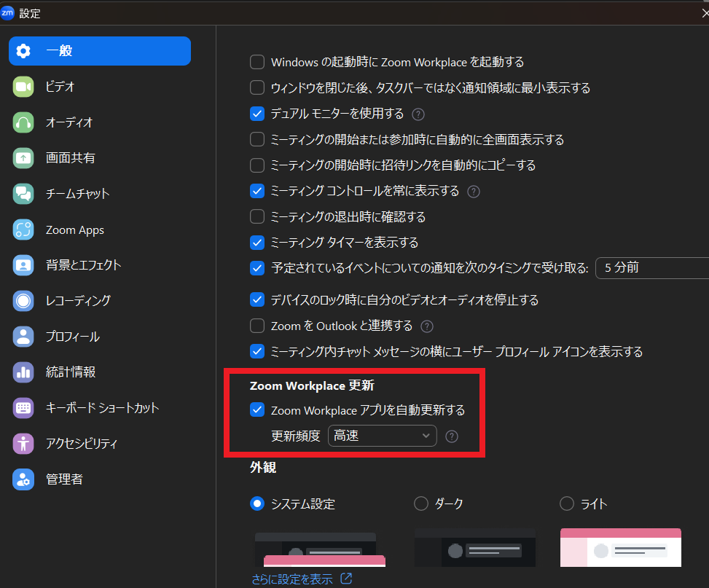Click the Team Chat (チームチャット) icon
The height and width of the screenshot is (588, 709).
[23, 194]
